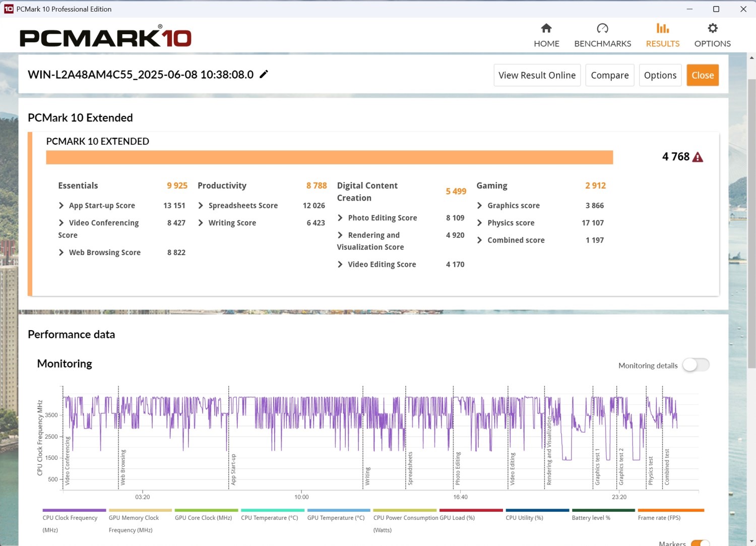Click the Compare button

coord(610,75)
